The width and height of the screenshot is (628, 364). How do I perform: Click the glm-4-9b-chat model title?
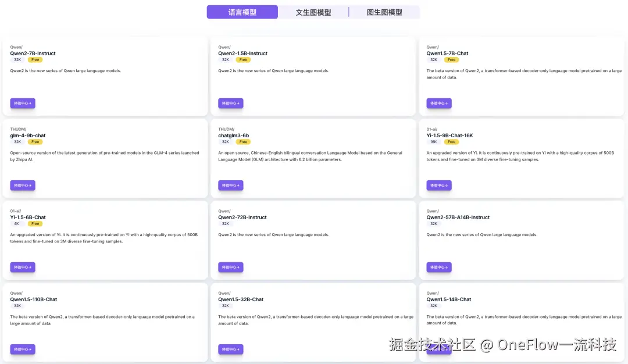(x=28, y=135)
